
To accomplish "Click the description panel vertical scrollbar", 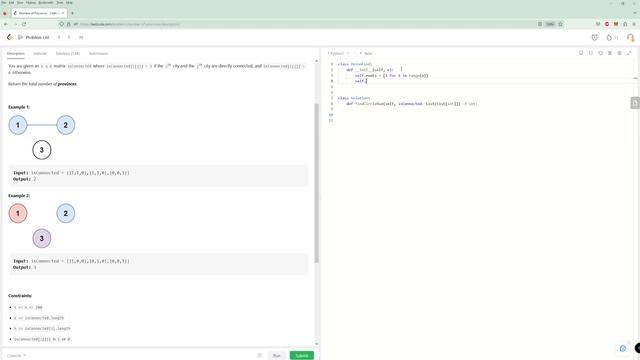I will point(316,183).
